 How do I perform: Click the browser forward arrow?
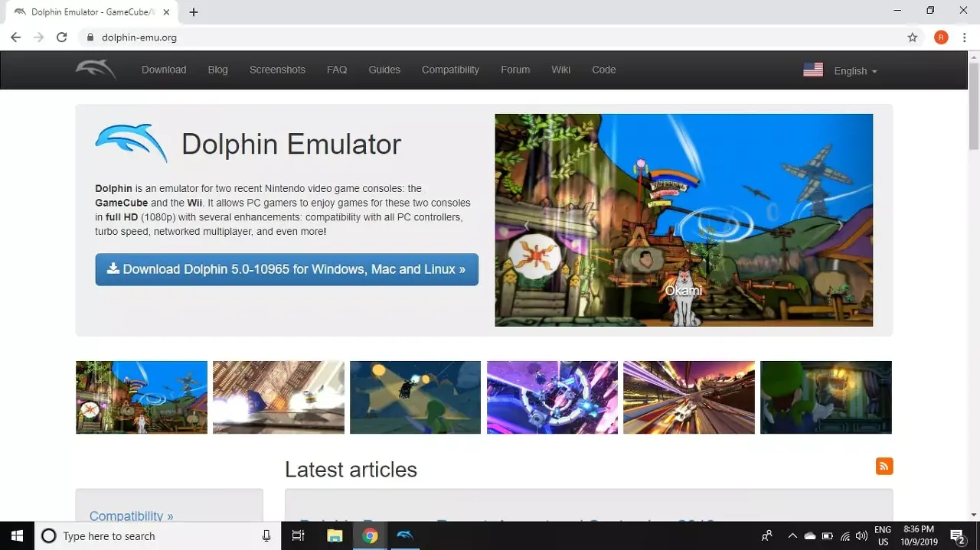click(38, 37)
